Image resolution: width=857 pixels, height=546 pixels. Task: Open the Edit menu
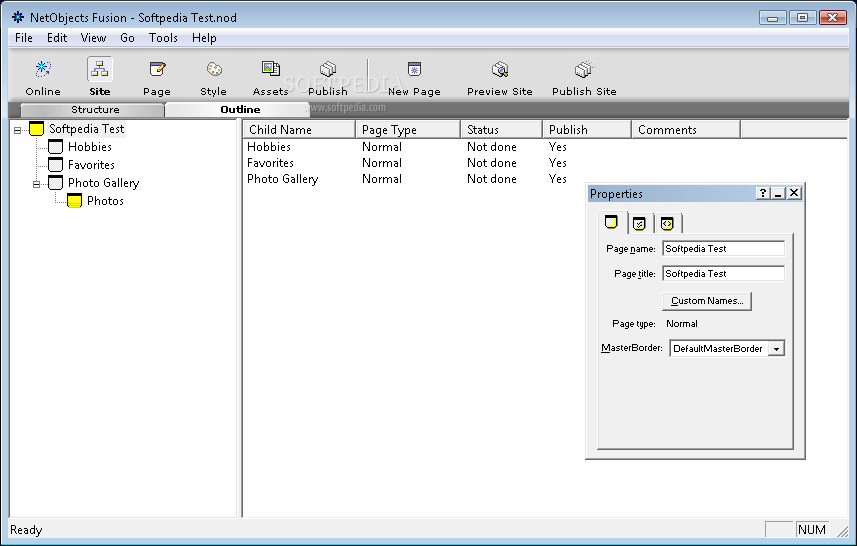click(x=57, y=38)
